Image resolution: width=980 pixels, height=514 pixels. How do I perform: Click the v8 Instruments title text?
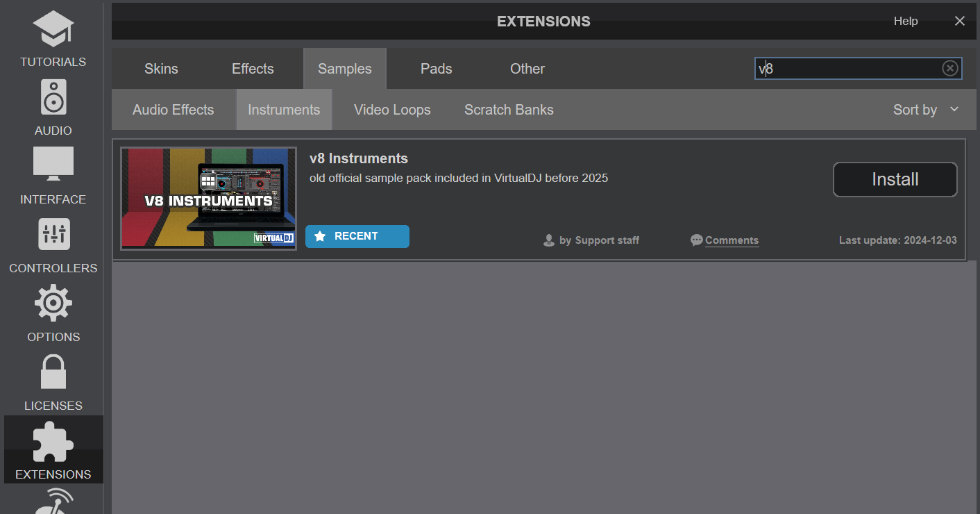(x=359, y=158)
